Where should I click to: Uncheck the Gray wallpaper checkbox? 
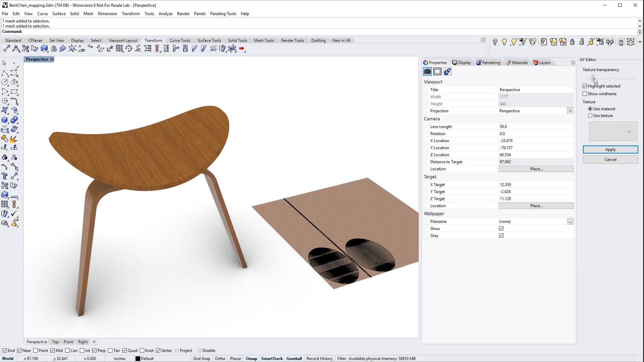(x=501, y=235)
